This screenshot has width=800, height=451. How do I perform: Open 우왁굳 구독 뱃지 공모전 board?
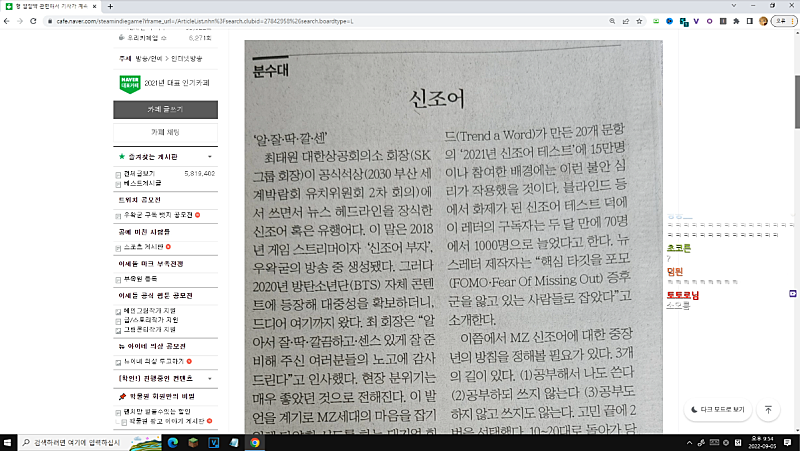point(158,215)
